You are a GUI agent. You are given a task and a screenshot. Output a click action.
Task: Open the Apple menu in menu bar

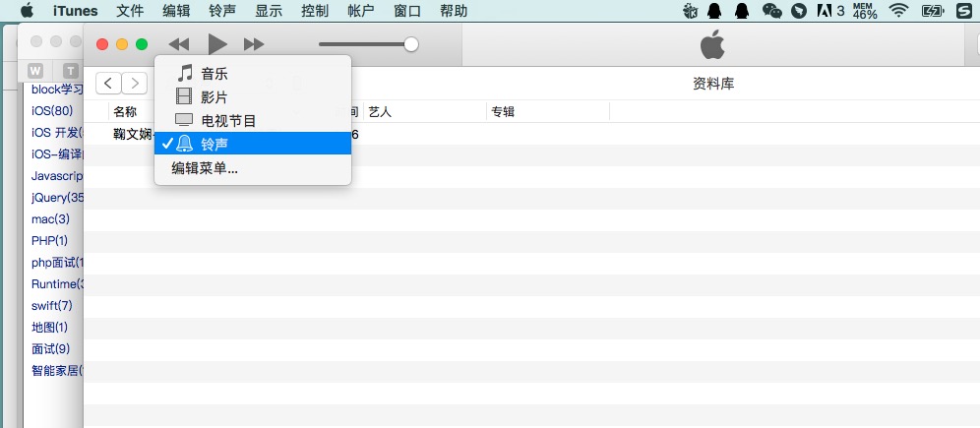coord(27,11)
